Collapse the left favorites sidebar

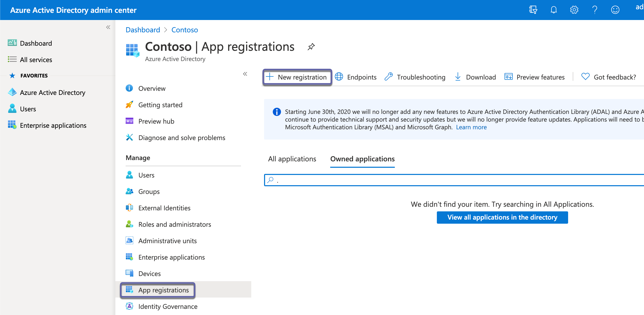108,27
